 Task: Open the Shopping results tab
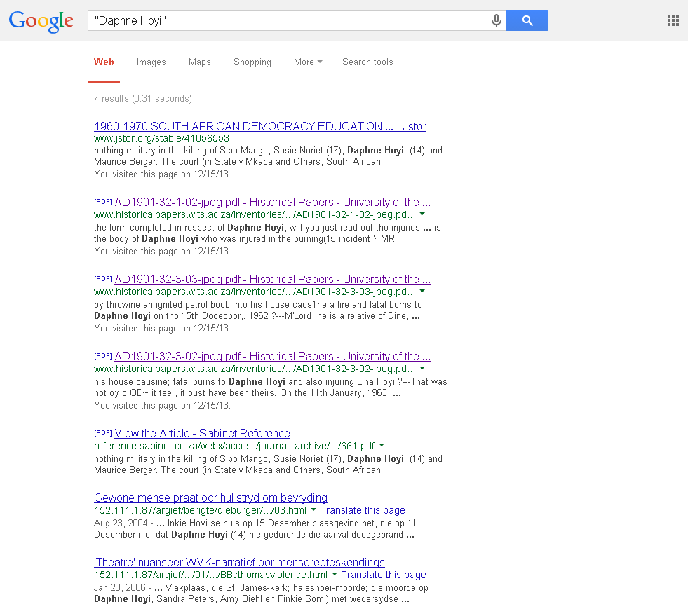pyautogui.click(x=252, y=62)
